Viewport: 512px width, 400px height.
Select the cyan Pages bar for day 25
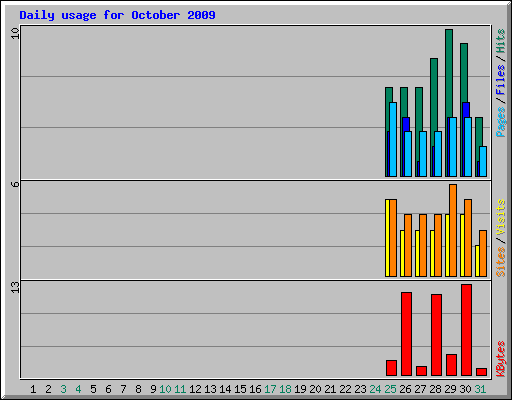click(393, 139)
